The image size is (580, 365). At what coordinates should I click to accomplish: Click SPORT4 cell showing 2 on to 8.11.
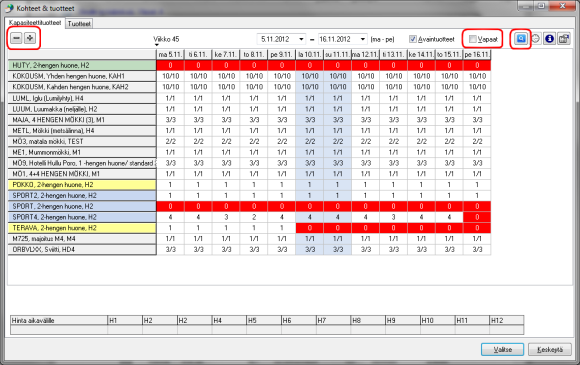(254, 217)
